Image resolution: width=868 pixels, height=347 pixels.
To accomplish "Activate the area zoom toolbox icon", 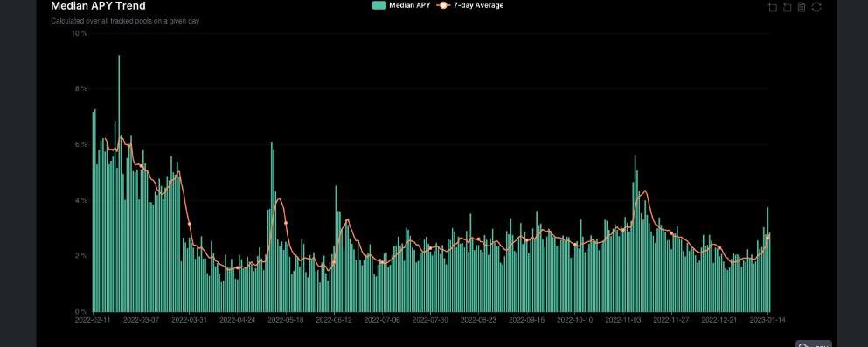I will [x=773, y=7].
